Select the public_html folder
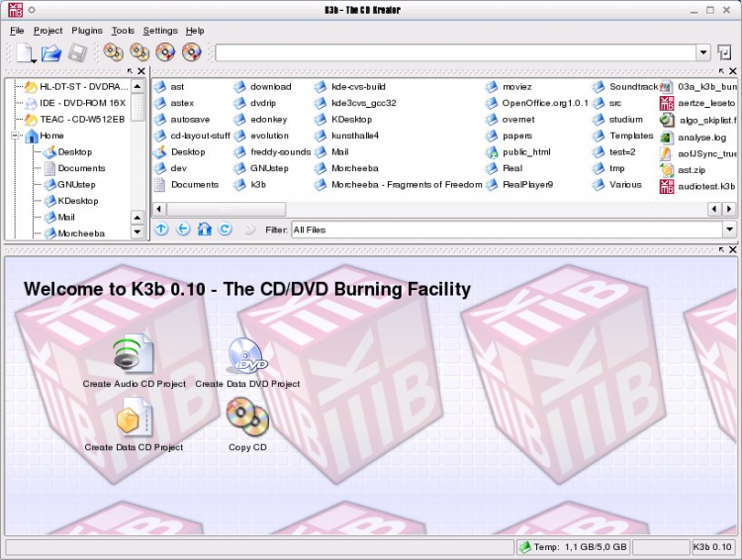 pyautogui.click(x=518, y=152)
